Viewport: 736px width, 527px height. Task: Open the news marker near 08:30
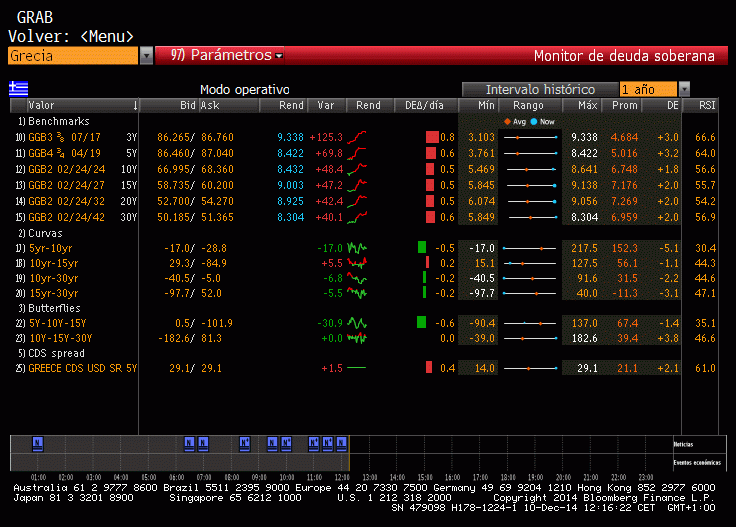click(245, 443)
